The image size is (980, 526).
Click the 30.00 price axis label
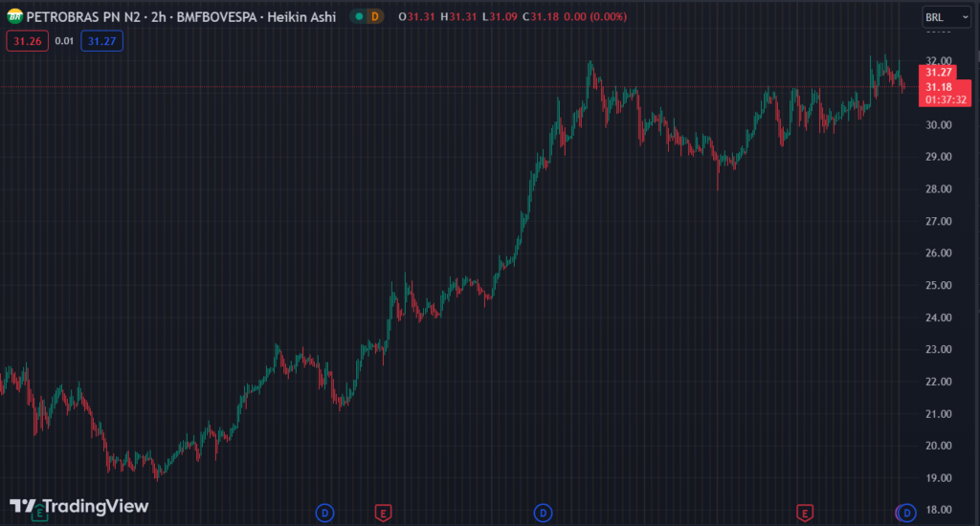939,125
